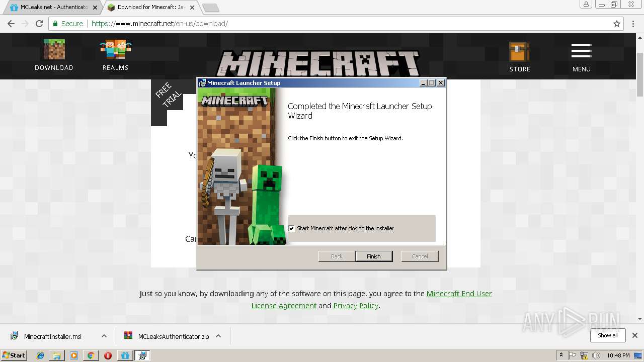This screenshot has height=362, width=644.
Task: Open the Store chest icon
Action: coord(519,52)
